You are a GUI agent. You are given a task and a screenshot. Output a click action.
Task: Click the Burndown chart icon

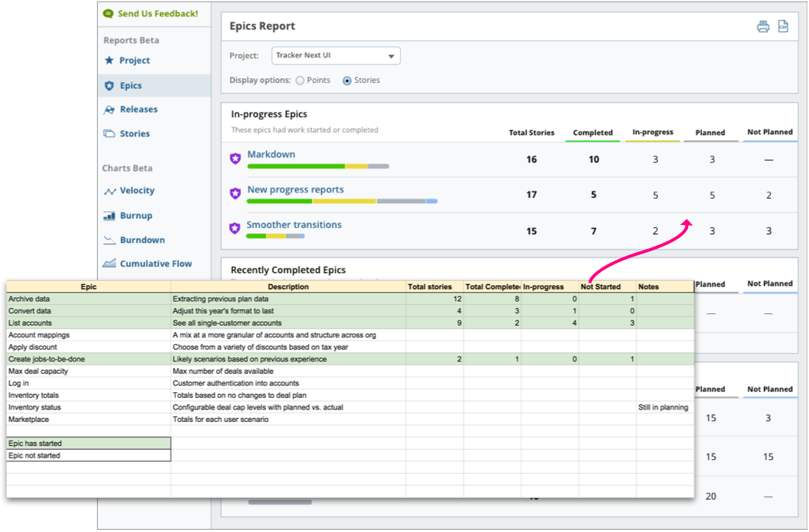109,240
